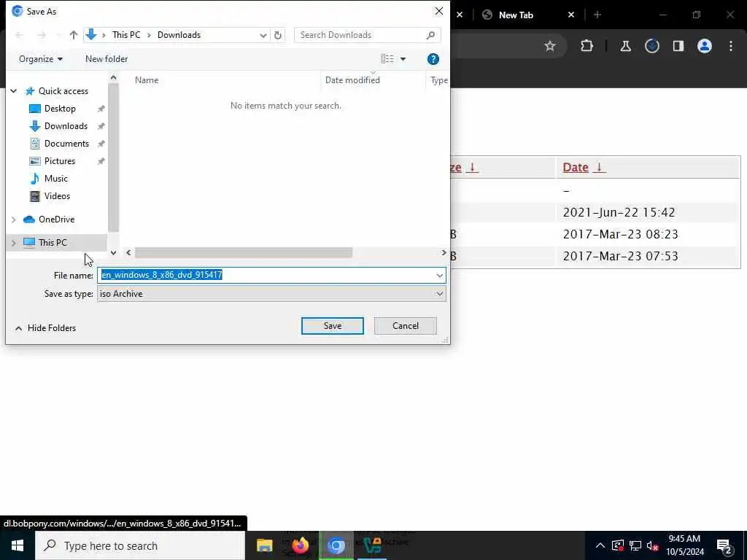747x560 pixels.
Task: Open a new Chrome tab with plus button
Action: 597,15
